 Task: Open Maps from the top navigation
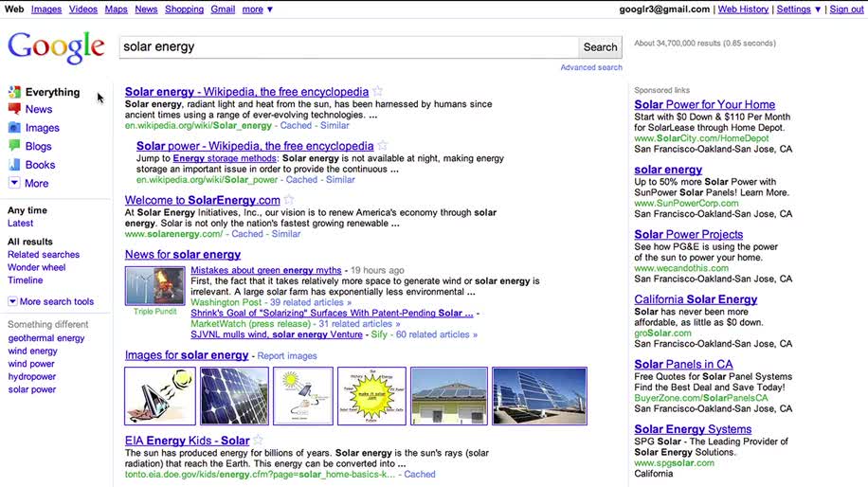(x=117, y=9)
